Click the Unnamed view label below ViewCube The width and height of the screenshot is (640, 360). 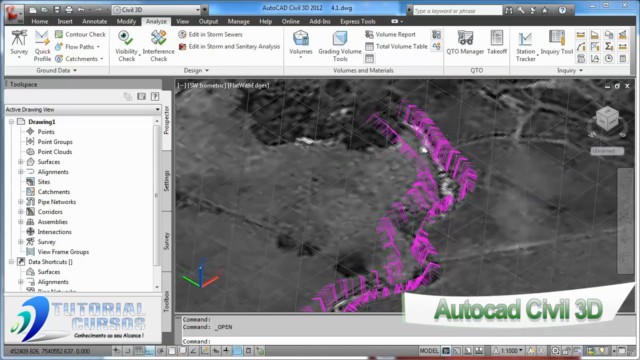tap(607, 151)
